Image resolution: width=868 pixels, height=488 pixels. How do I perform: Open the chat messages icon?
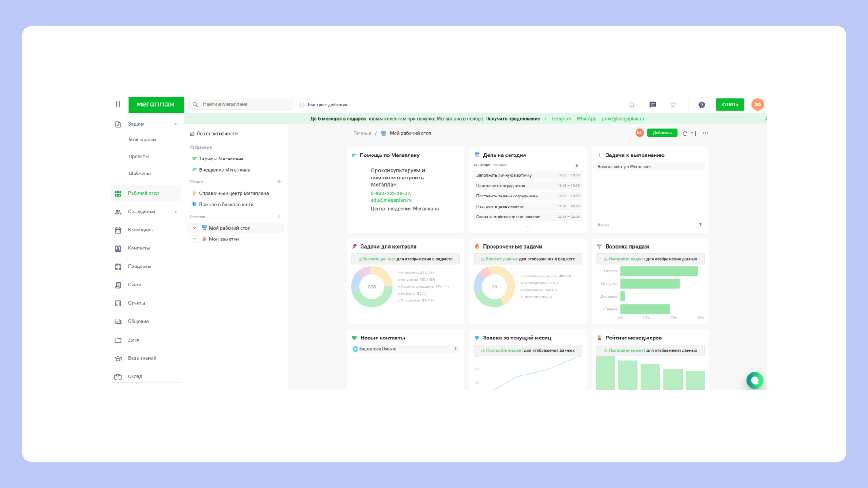(652, 105)
